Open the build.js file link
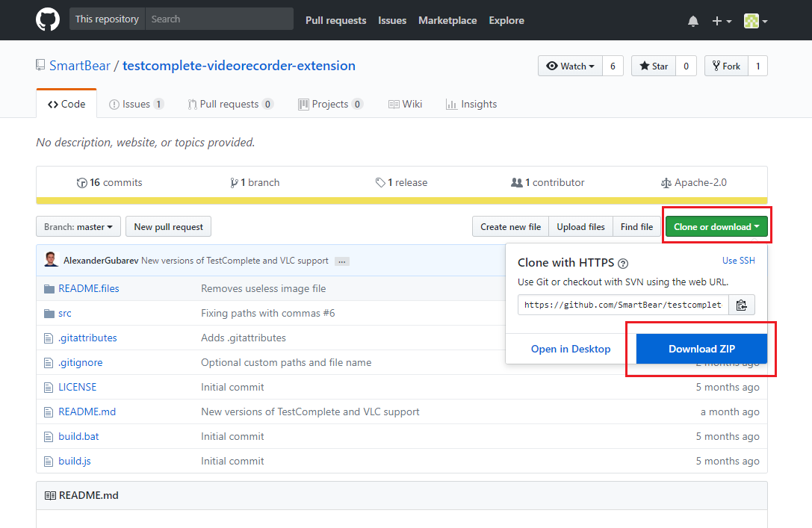 point(75,462)
